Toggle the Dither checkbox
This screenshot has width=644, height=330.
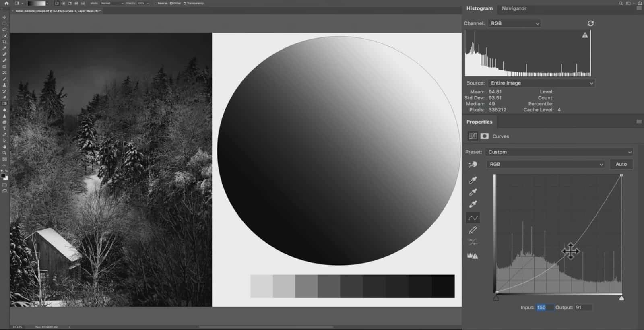(x=171, y=3)
